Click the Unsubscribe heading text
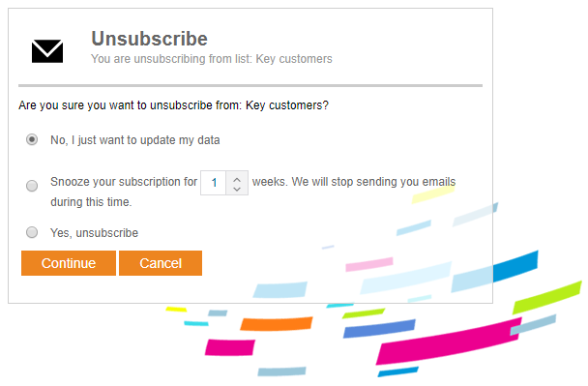The image size is (588, 386). (149, 39)
